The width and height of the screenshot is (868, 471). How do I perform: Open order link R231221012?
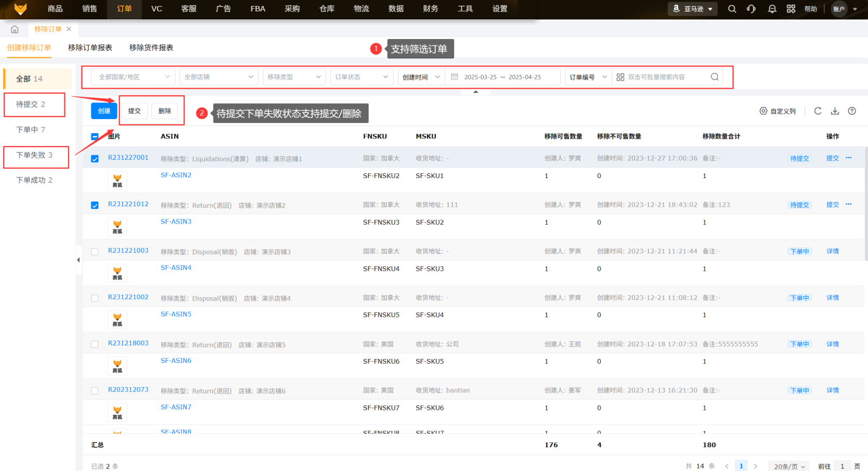coord(128,204)
